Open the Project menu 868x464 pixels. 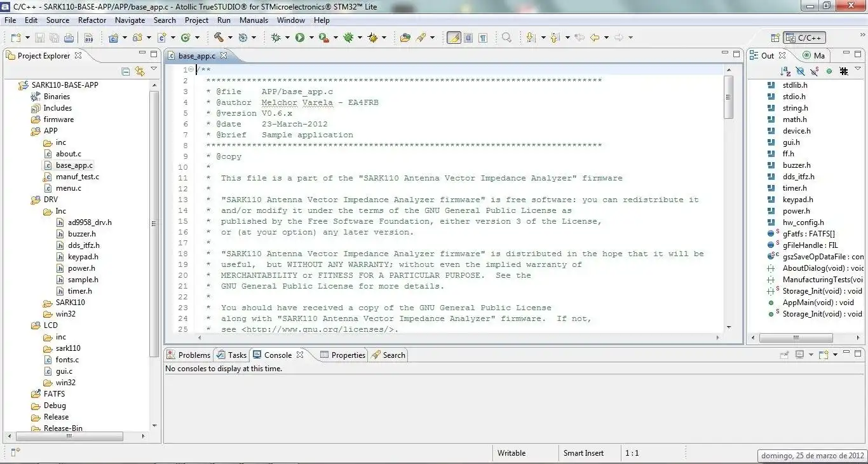197,20
